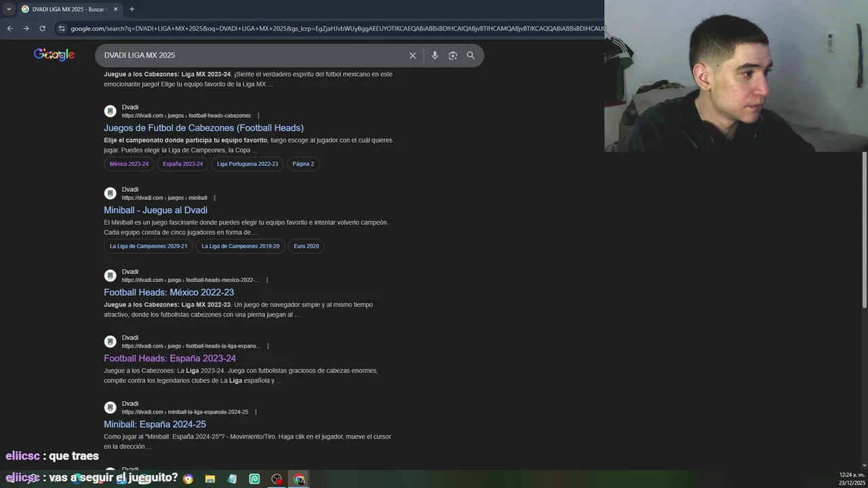Open Miniball - Juegue al Dvadi link
Image resolution: width=868 pixels, height=488 pixels.
155,210
